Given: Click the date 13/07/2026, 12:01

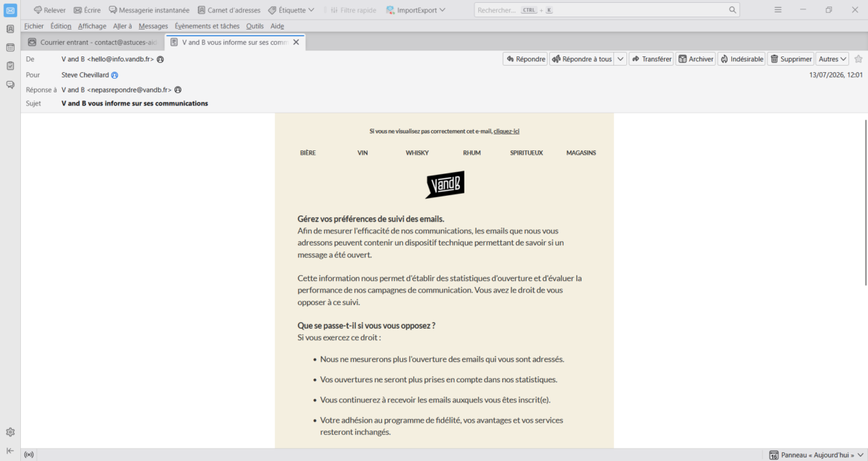Looking at the screenshot, I should click(x=835, y=74).
